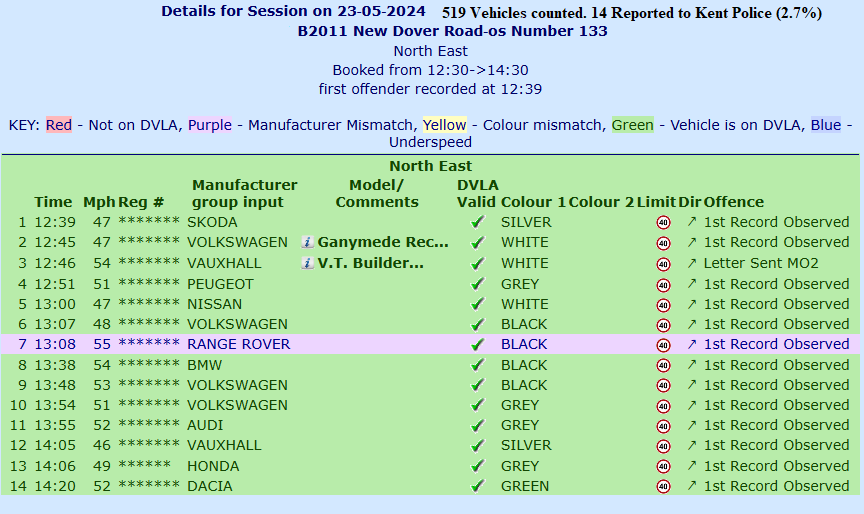Click the HONDA manufacturer cell
The image size is (864, 514).
213,466
